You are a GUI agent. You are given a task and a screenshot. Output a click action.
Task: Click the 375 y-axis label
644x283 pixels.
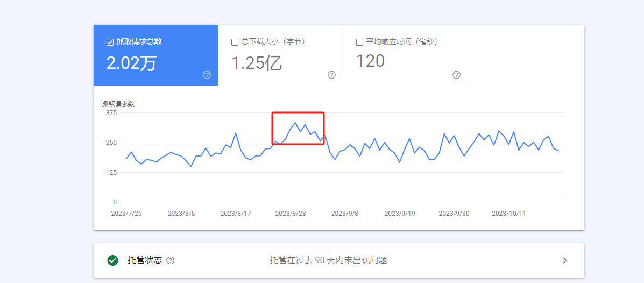(112, 113)
